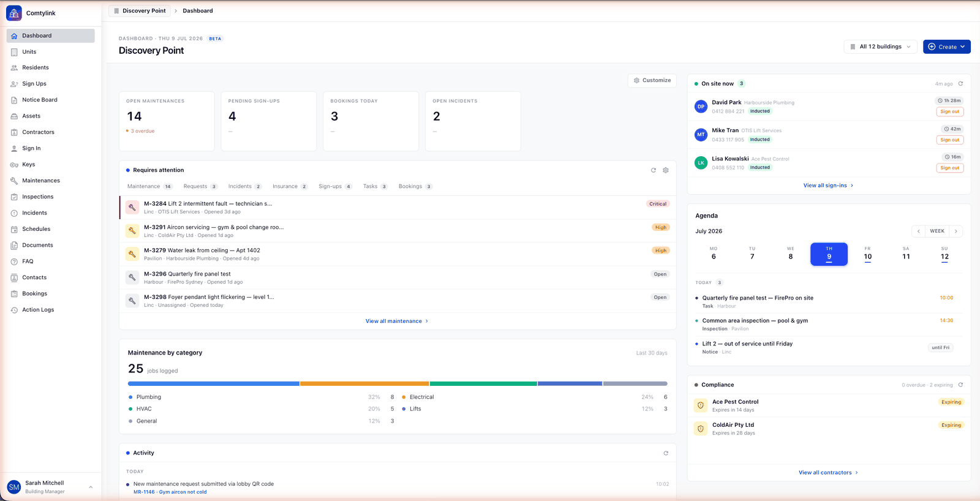Screen dimensions: 980x501
Task: Open FAQ in sidebar
Action: [x=50, y=261]
